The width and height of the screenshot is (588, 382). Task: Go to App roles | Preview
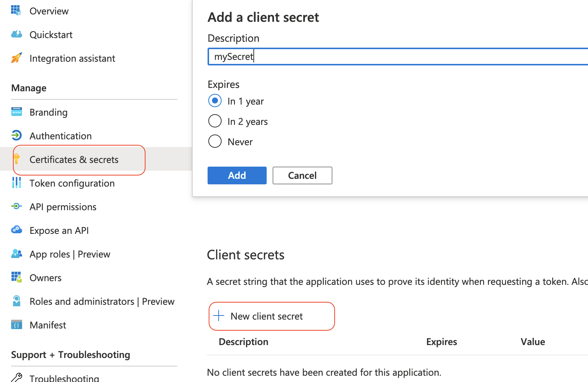(x=70, y=254)
